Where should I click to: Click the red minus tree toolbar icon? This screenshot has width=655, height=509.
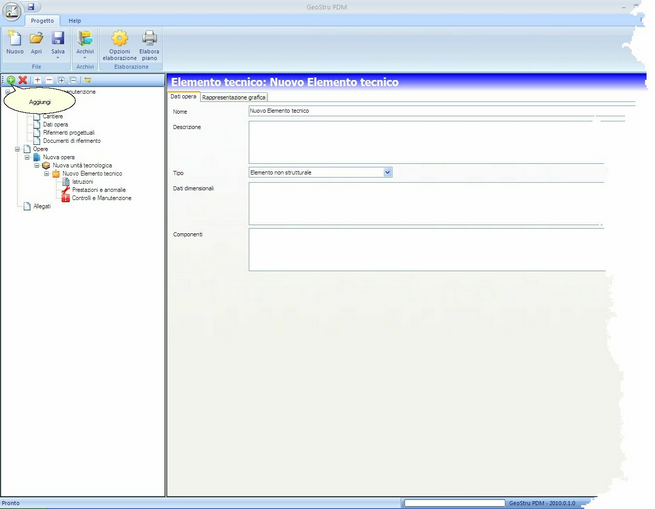click(x=49, y=80)
